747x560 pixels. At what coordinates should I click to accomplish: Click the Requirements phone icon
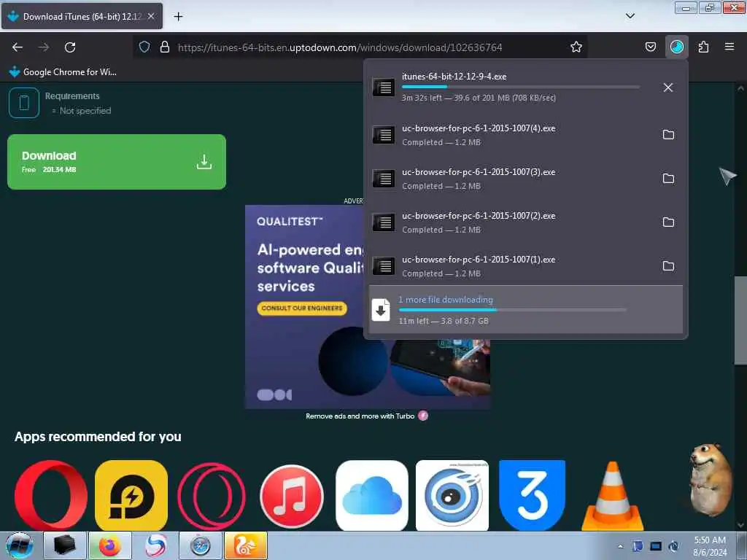[x=24, y=102]
